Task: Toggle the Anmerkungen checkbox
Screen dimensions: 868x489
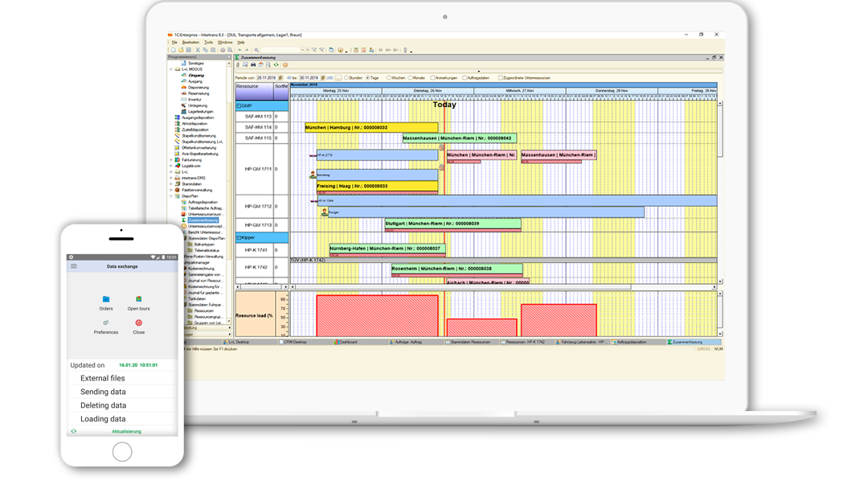Action: click(433, 78)
